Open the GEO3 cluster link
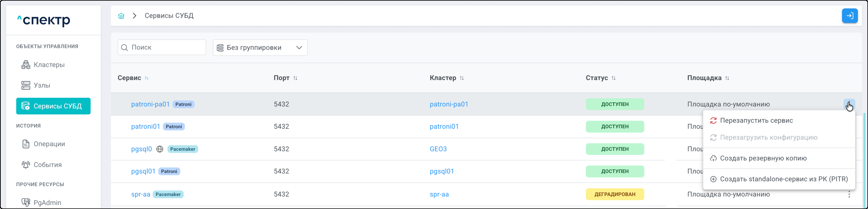The height and width of the screenshot is (209, 868). [x=438, y=149]
